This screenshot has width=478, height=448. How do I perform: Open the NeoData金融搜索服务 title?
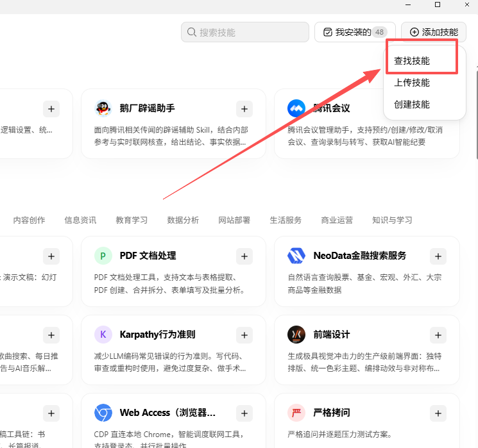pyautogui.click(x=360, y=256)
